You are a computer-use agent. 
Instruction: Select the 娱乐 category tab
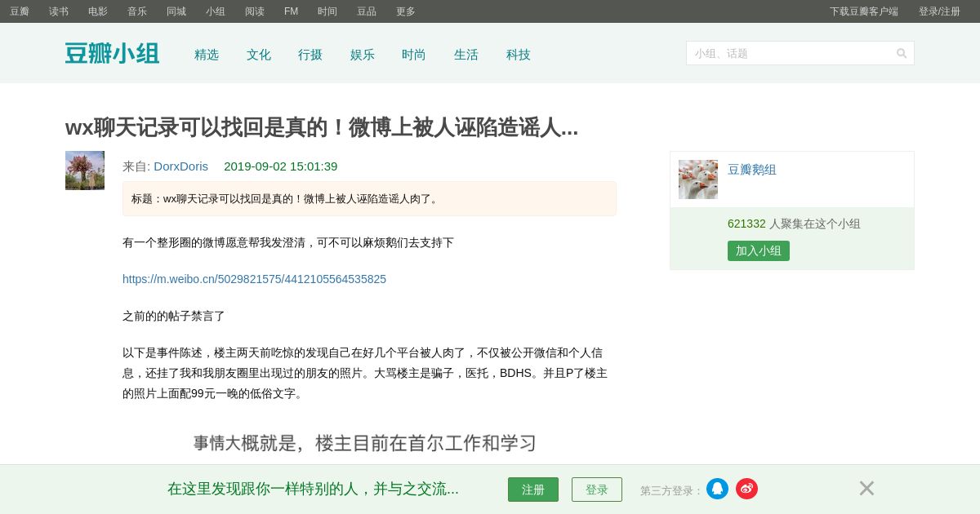363,55
